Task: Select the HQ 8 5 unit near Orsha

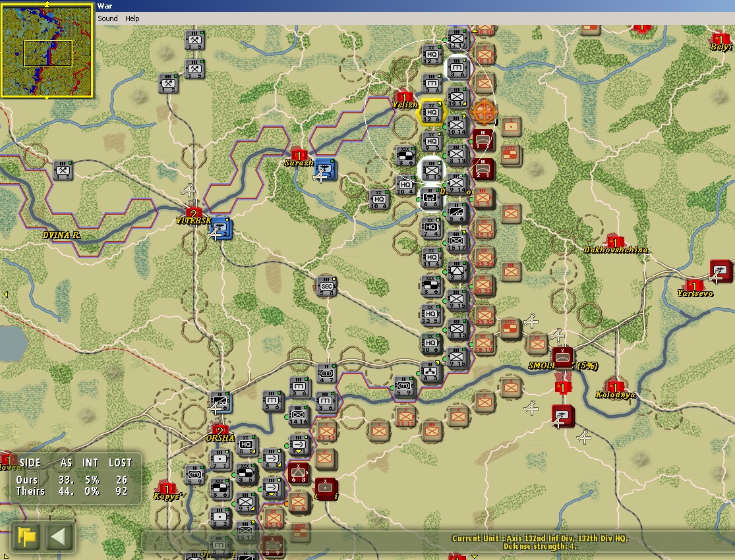Action: [247, 445]
